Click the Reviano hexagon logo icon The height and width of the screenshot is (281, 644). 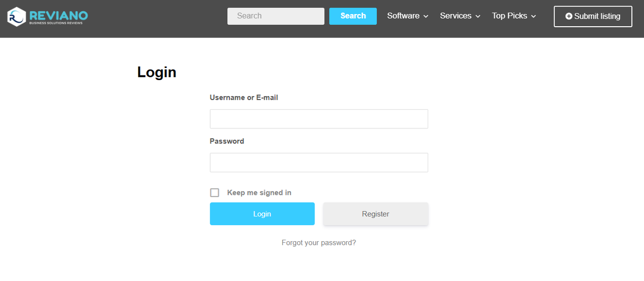point(17,17)
